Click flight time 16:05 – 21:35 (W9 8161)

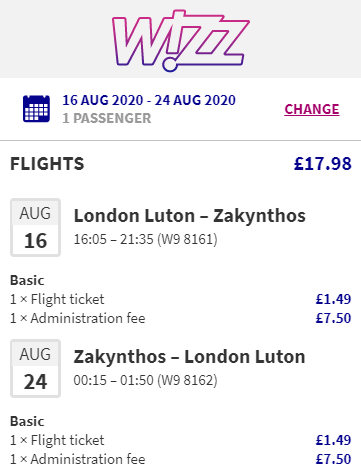coord(145,239)
